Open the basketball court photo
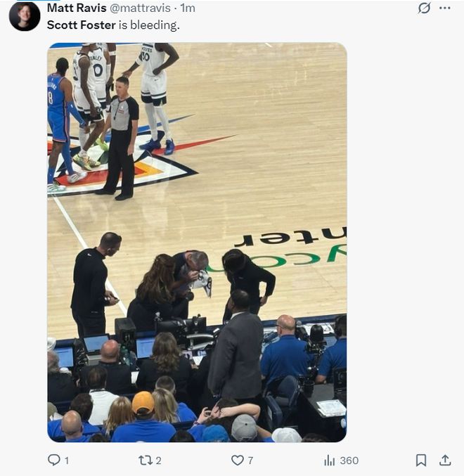This screenshot has height=476, width=464. click(x=197, y=242)
